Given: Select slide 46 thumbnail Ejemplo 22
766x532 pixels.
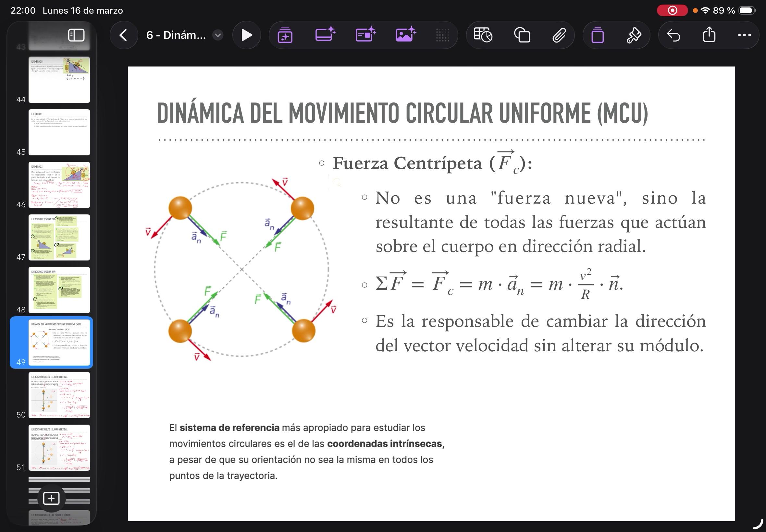Looking at the screenshot, I should click(59, 185).
